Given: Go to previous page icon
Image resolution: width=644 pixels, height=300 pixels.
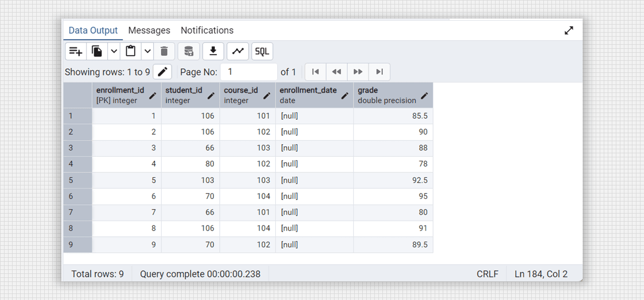Looking at the screenshot, I should click(337, 72).
